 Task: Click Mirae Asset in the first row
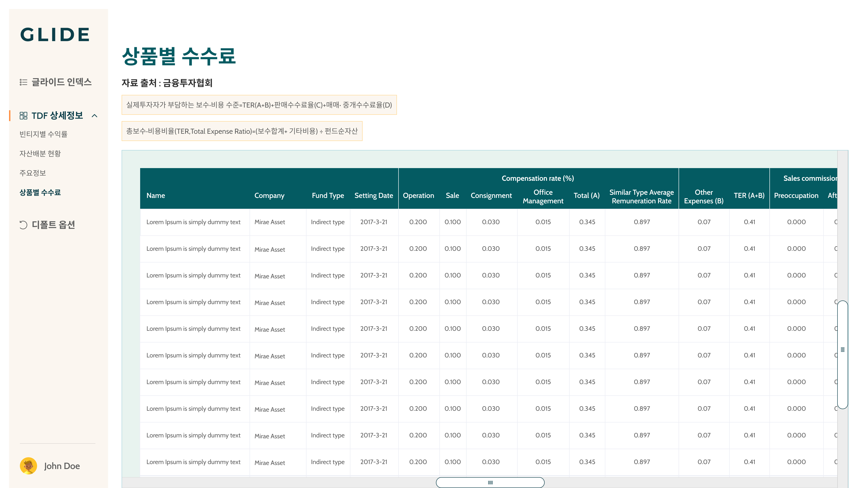point(270,222)
